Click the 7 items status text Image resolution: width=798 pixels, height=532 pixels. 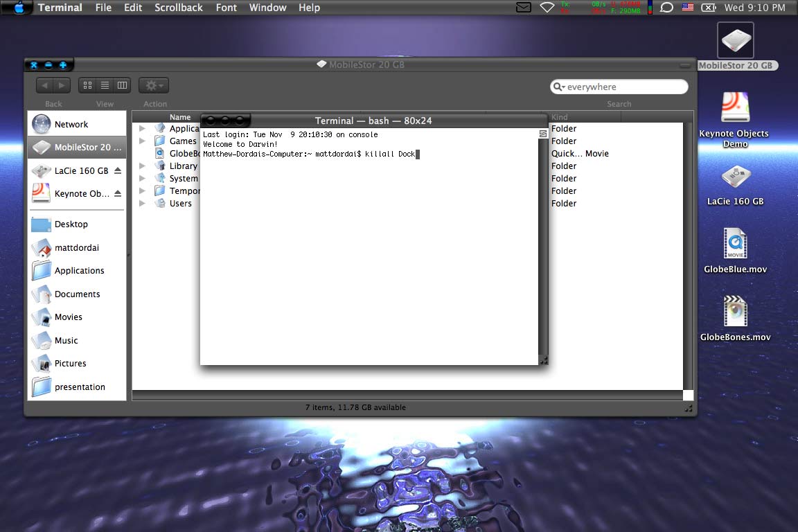[356, 407]
